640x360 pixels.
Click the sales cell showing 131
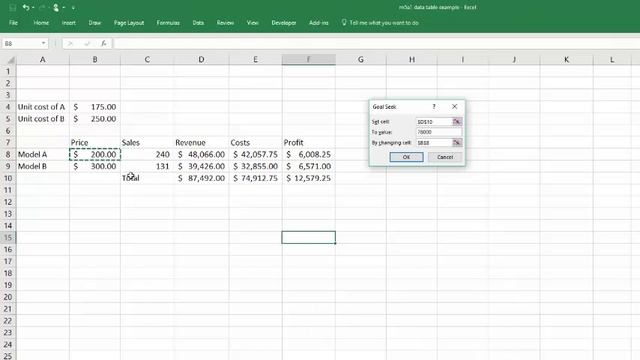click(147, 166)
